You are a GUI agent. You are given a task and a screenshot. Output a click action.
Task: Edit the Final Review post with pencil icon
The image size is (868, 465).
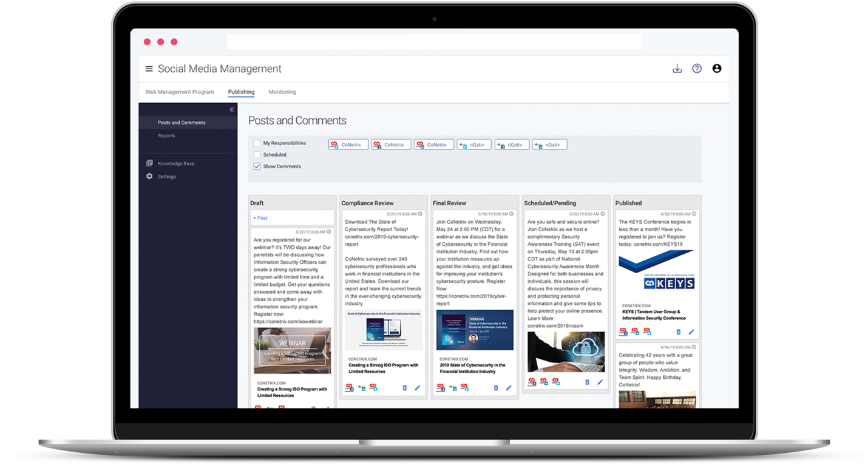click(x=509, y=387)
